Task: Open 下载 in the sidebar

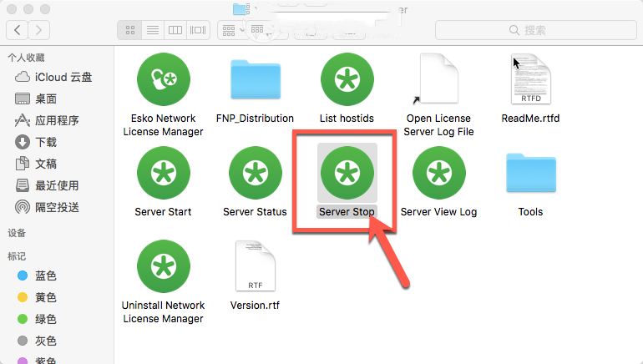Action: coord(36,142)
